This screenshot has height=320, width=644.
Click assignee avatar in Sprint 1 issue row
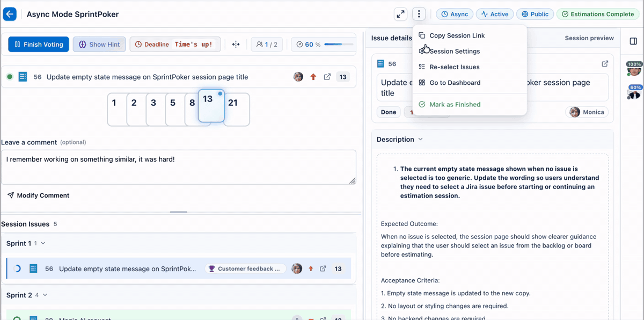[297, 268]
